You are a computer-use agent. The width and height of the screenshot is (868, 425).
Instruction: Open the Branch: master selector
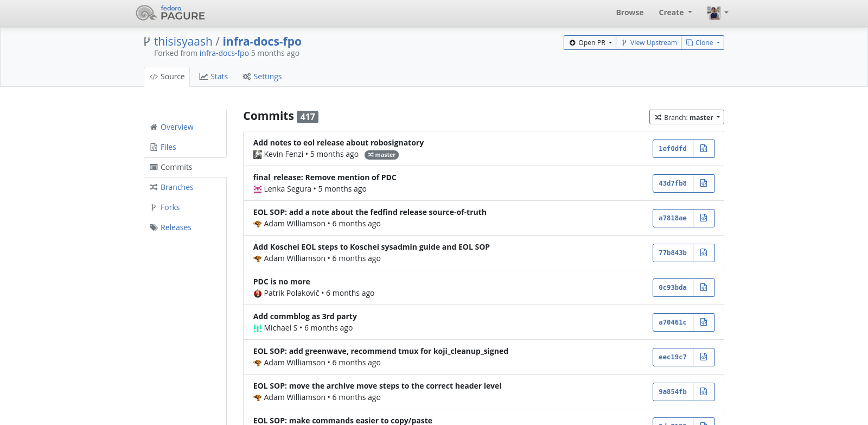(x=687, y=117)
